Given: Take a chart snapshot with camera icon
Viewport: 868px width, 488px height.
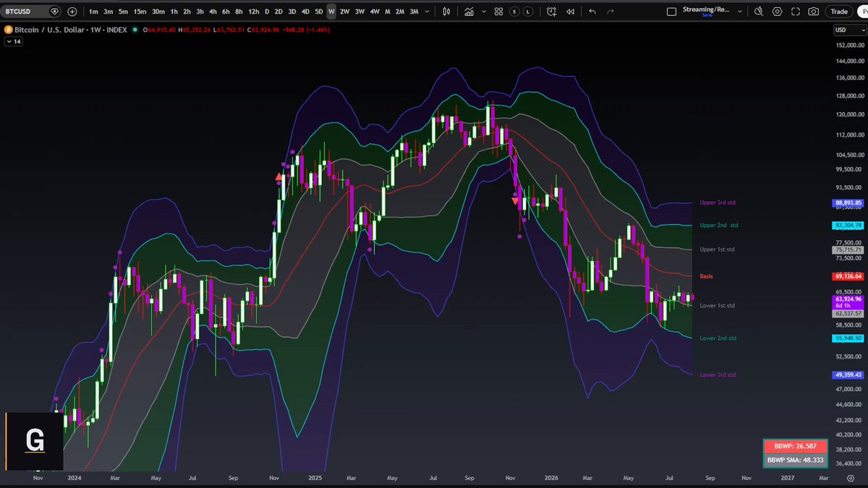Looking at the screenshot, I should (x=814, y=12).
